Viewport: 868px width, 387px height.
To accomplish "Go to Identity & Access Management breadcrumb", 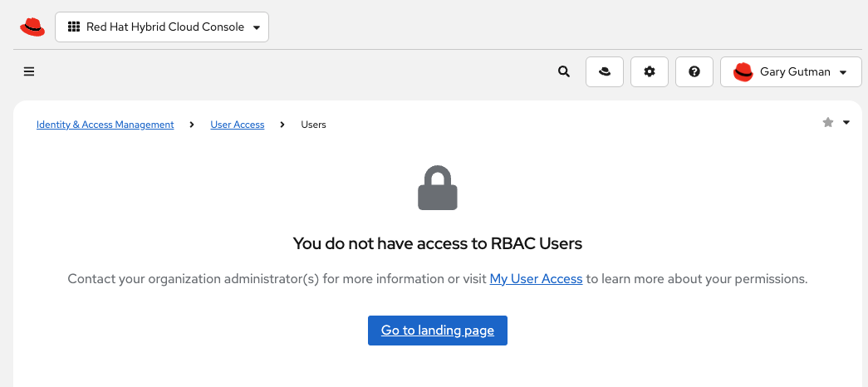I will pyautogui.click(x=105, y=125).
